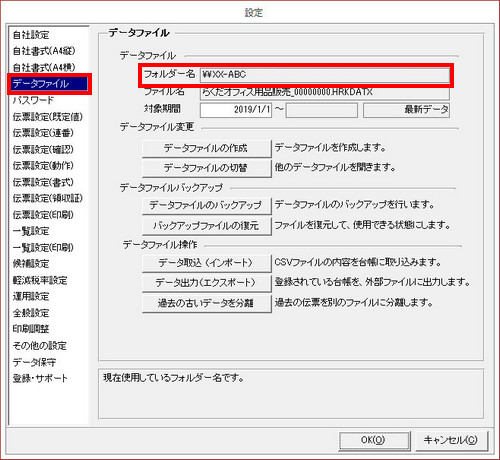This screenshot has height=460, width=500.
Task: Click the 対象期間 start date field
Action: tap(236, 110)
